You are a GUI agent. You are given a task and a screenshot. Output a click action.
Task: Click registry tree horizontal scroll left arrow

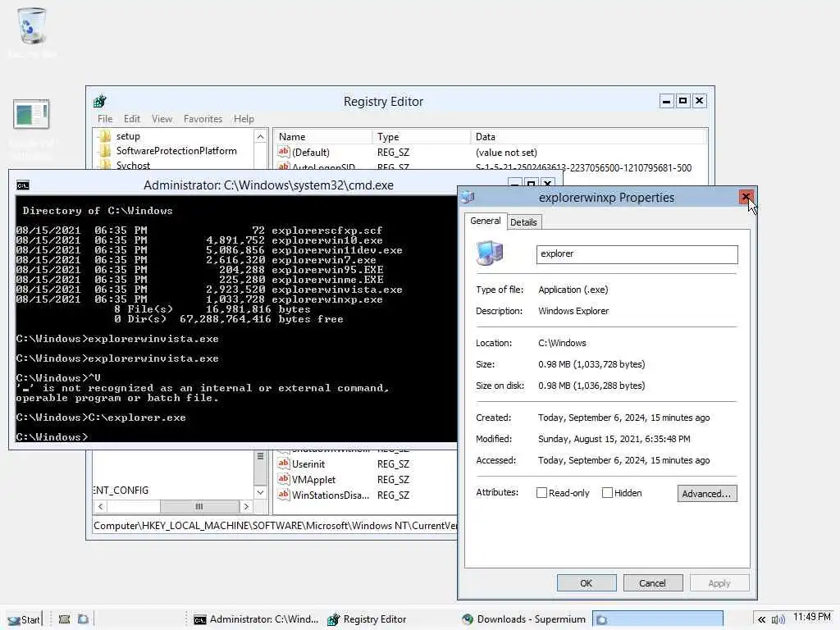point(100,506)
